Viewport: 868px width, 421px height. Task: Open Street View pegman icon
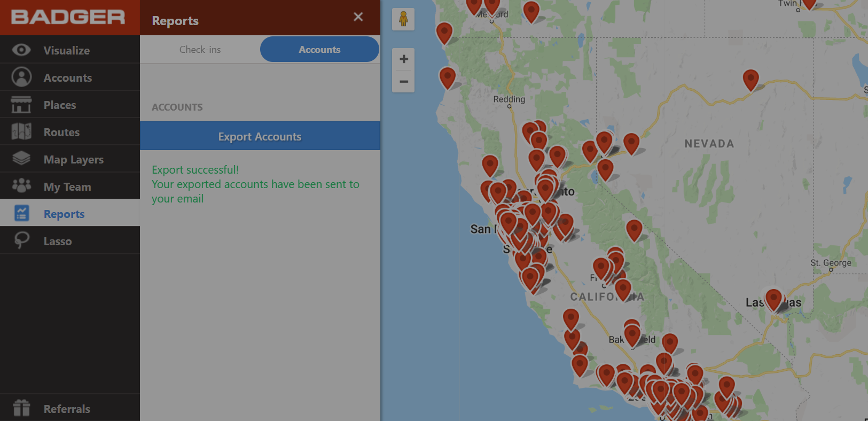point(403,19)
